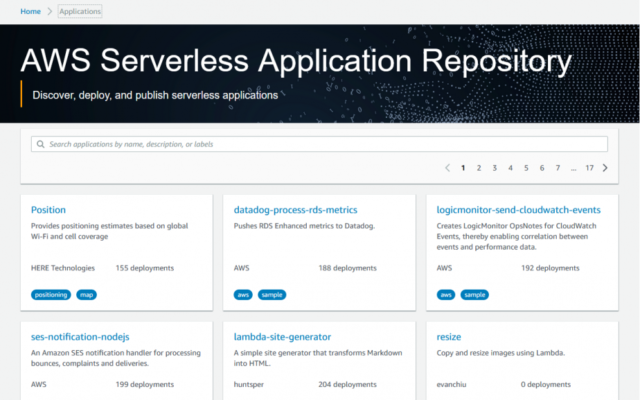The width and height of the screenshot is (640, 400).
Task: Click '155 deployments' text
Action: click(x=144, y=268)
